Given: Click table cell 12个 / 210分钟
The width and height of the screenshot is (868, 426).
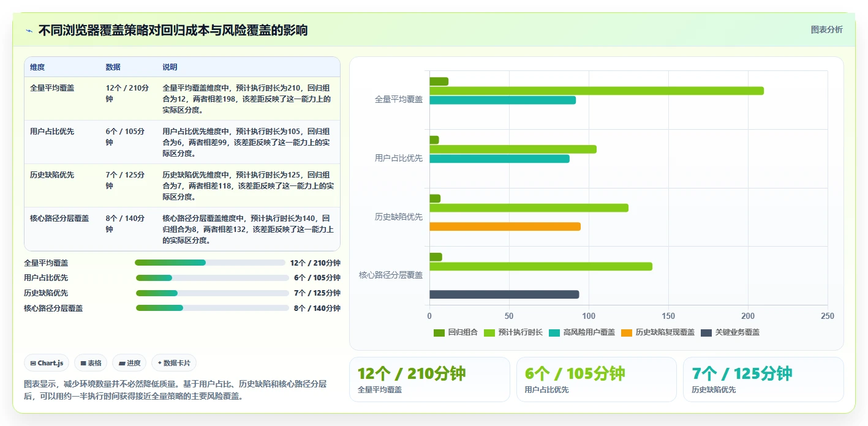Looking at the screenshot, I should pyautogui.click(x=127, y=94).
